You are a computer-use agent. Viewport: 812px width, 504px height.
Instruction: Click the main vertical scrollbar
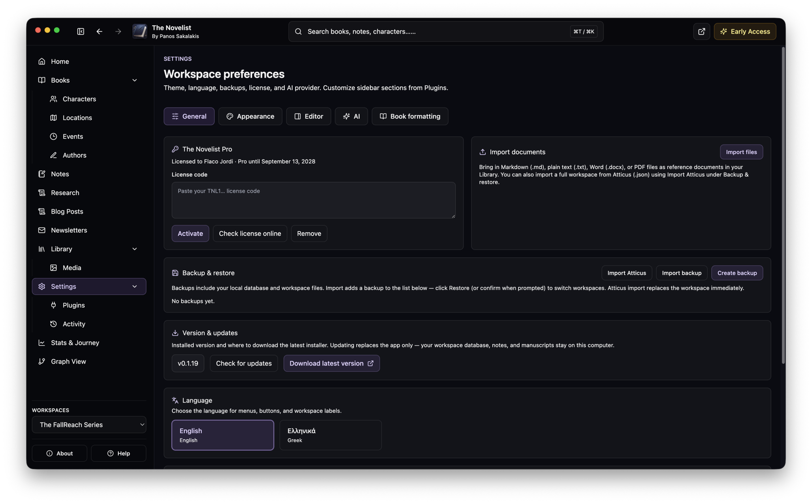(x=783, y=205)
